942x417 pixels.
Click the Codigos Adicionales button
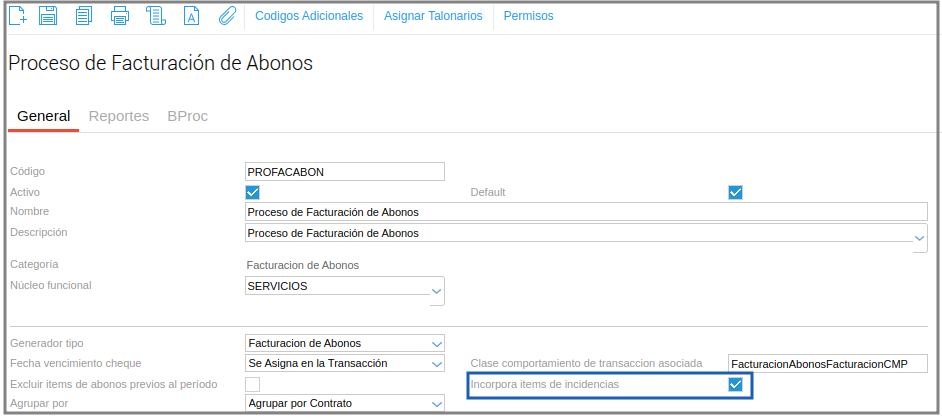coord(309,16)
